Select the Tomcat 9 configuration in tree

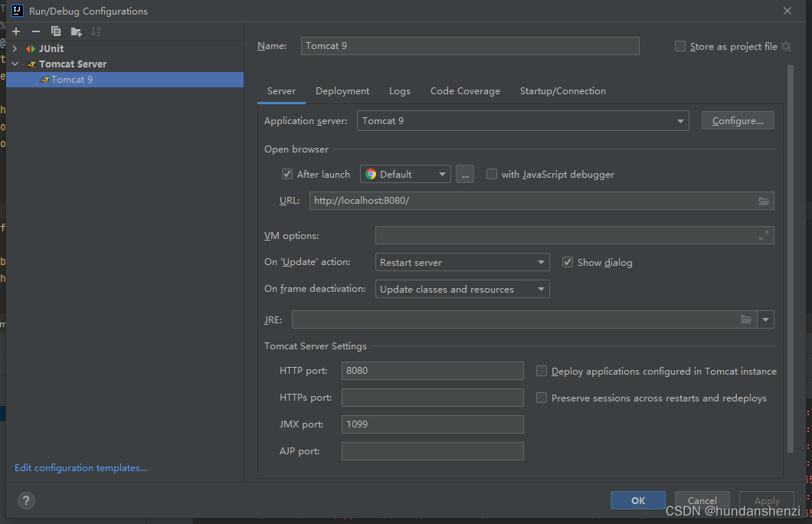click(x=125, y=80)
